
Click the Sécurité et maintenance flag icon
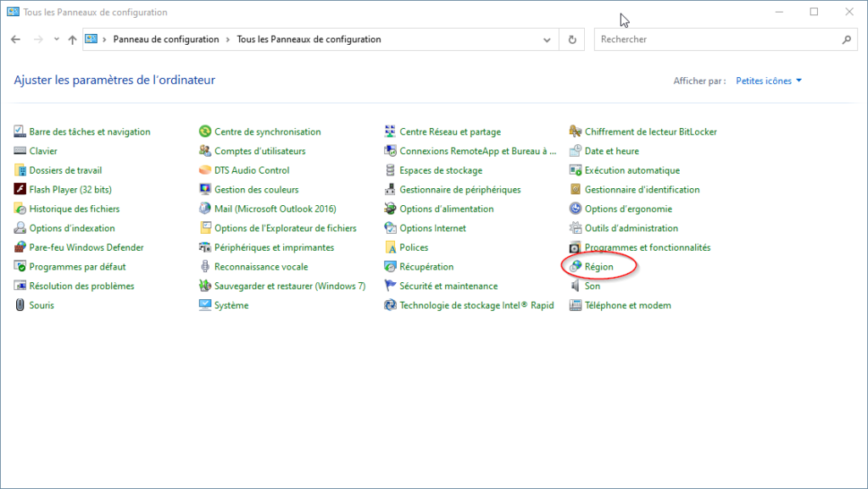point(391,286)
